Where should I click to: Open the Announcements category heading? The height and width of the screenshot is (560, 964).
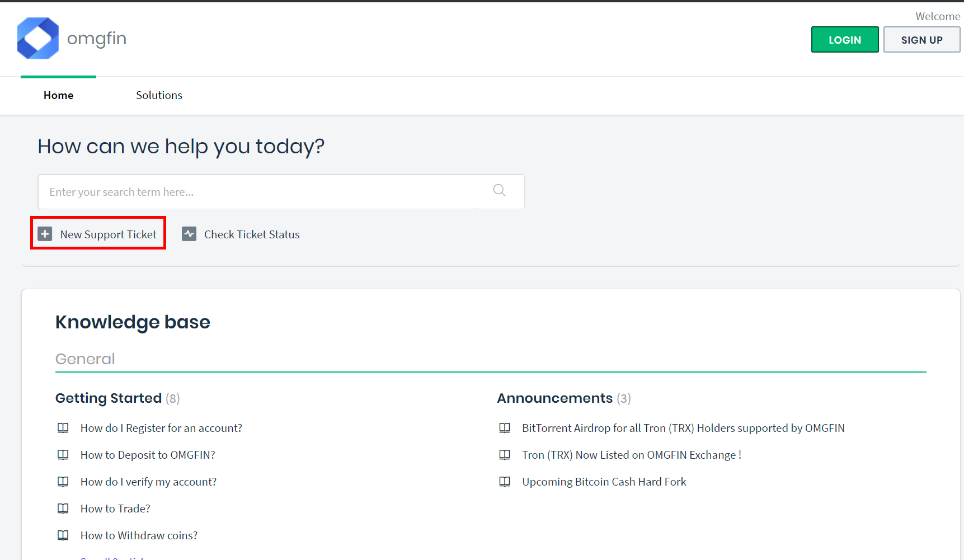(555, 398)
